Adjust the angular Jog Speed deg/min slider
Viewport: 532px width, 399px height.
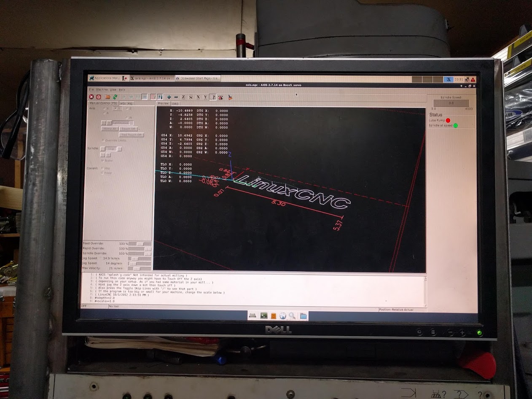click(140, 264)
